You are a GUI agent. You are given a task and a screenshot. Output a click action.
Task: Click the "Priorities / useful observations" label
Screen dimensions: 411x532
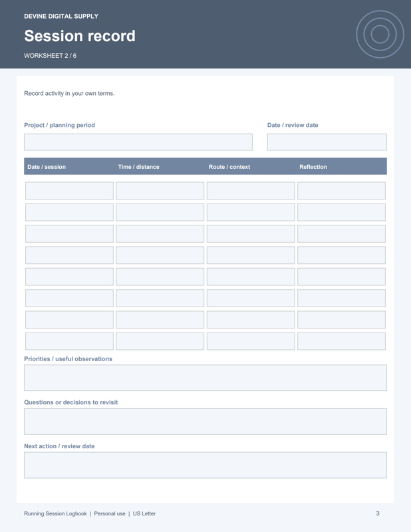click(68, 359)
